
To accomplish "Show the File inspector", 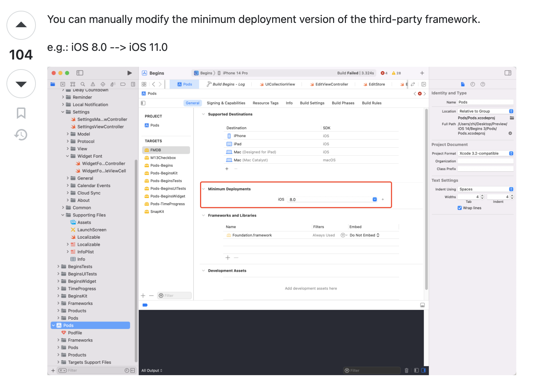I will coord(463,84).
